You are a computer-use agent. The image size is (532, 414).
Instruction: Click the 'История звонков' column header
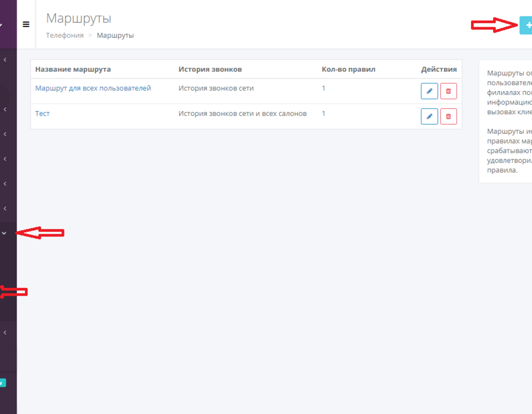pyautogui.click(x=210, y=69)
